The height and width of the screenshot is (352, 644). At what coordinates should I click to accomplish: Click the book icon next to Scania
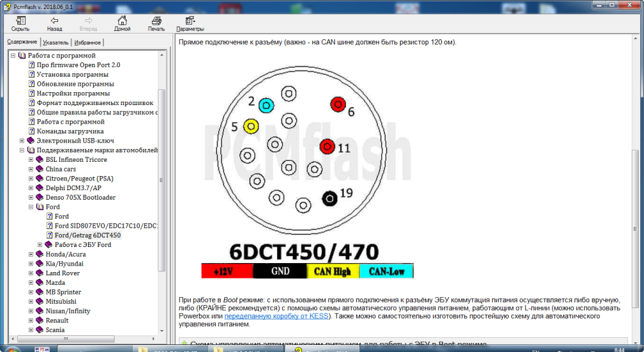[40, 330]
